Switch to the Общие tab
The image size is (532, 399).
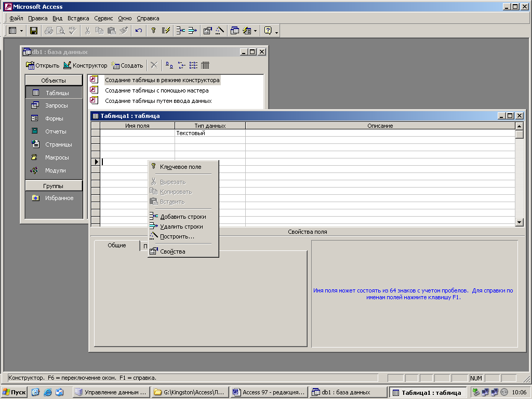117,245
